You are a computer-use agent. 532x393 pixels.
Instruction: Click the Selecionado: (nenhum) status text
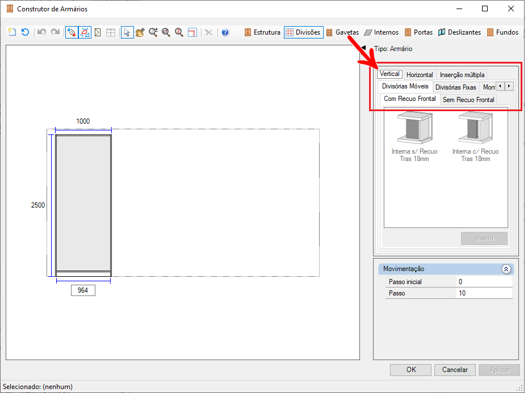[x=37, y=387]
